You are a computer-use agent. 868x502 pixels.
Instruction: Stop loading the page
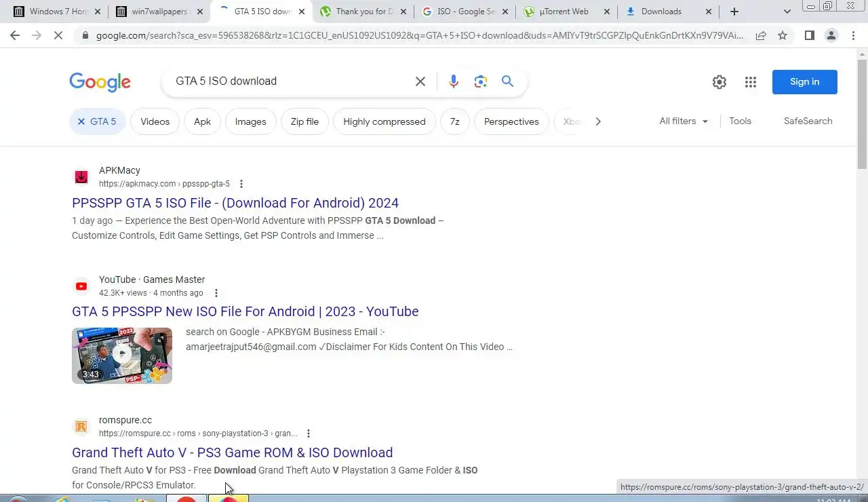pyautogui.click(x=58, y=35)
